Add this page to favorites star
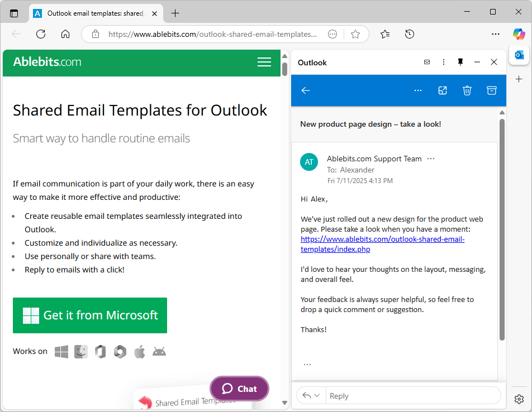Viewport: 532px width, 412px height. [355, 34]
